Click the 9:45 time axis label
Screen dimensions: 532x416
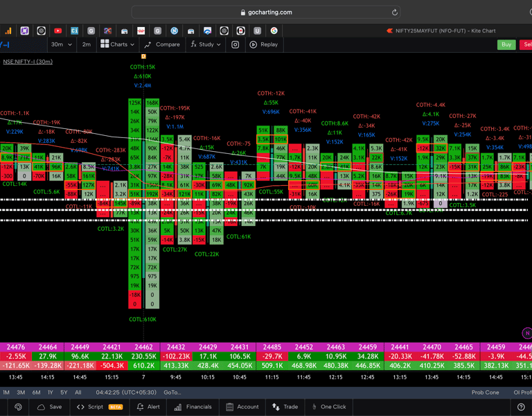pyautogui.click(x=176, y=377)
